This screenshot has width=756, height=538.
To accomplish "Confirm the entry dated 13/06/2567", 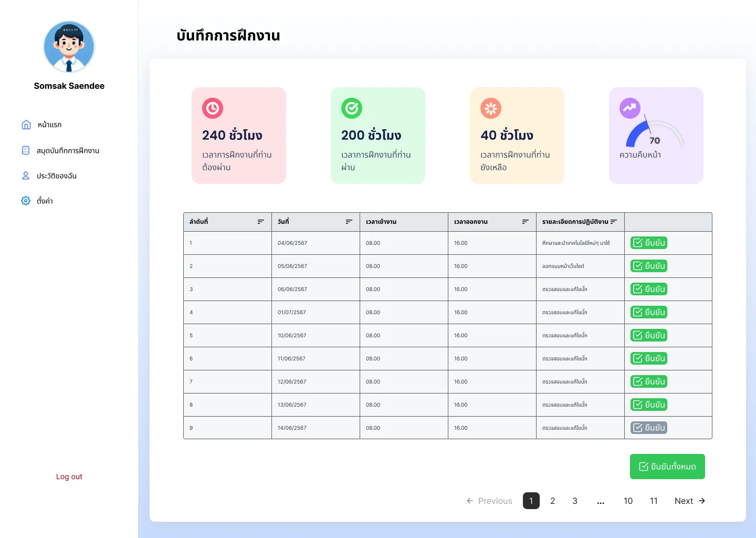I will (x=649, y=405).
